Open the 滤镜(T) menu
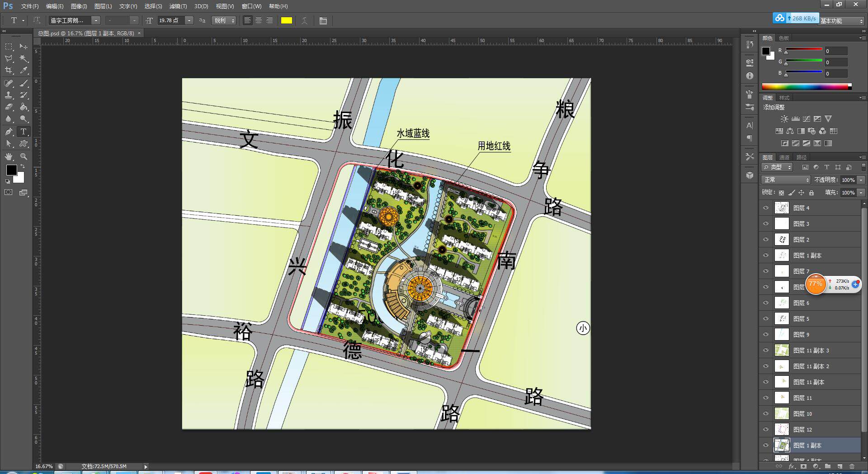This screenshot has width=868, height=474. (x=178, y=6)
